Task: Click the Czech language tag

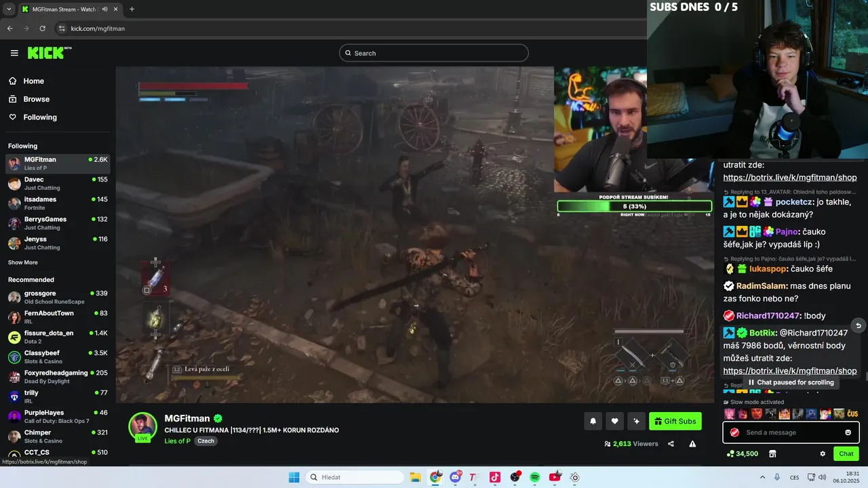Action: coord(205,441)
